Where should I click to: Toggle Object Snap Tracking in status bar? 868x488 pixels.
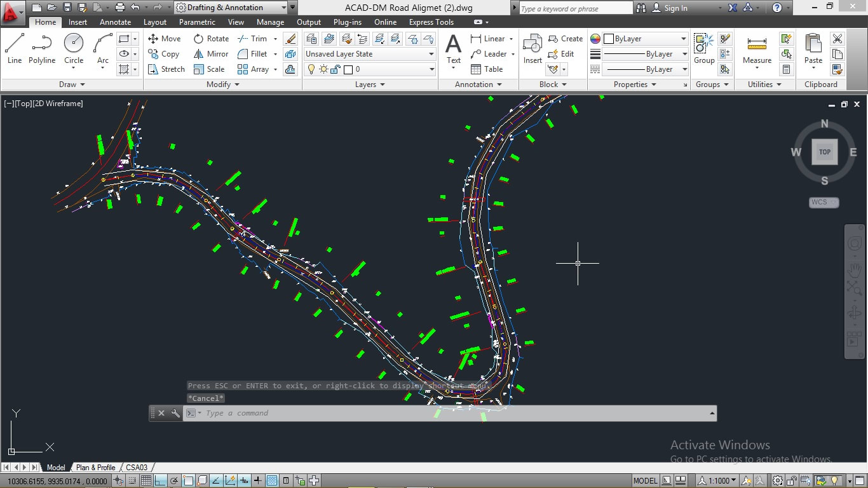click(216, 481)
